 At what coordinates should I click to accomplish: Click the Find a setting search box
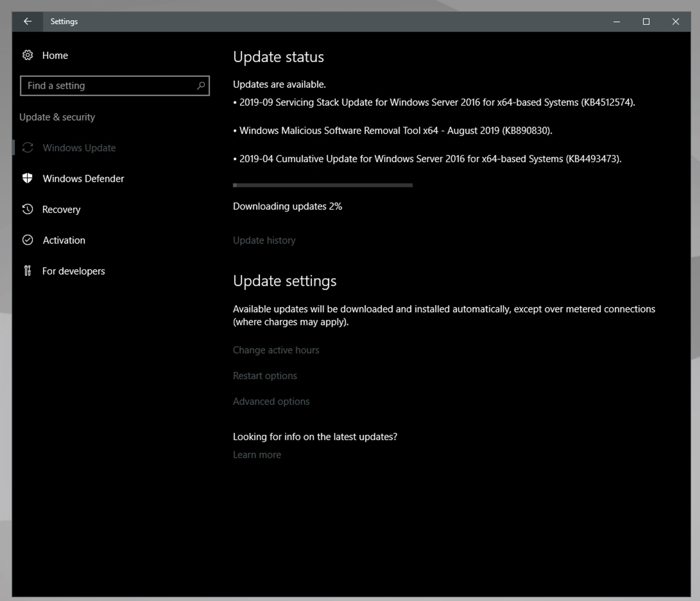(115, 86)
